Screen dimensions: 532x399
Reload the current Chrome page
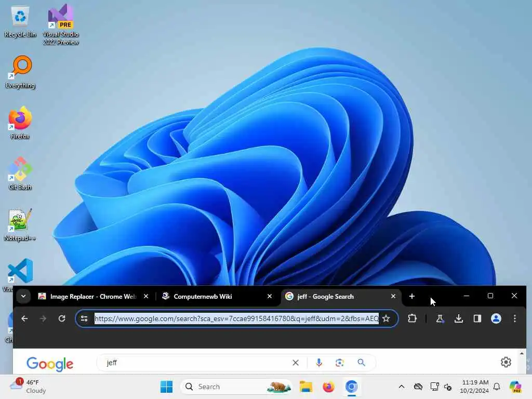[x=62, y=318]
